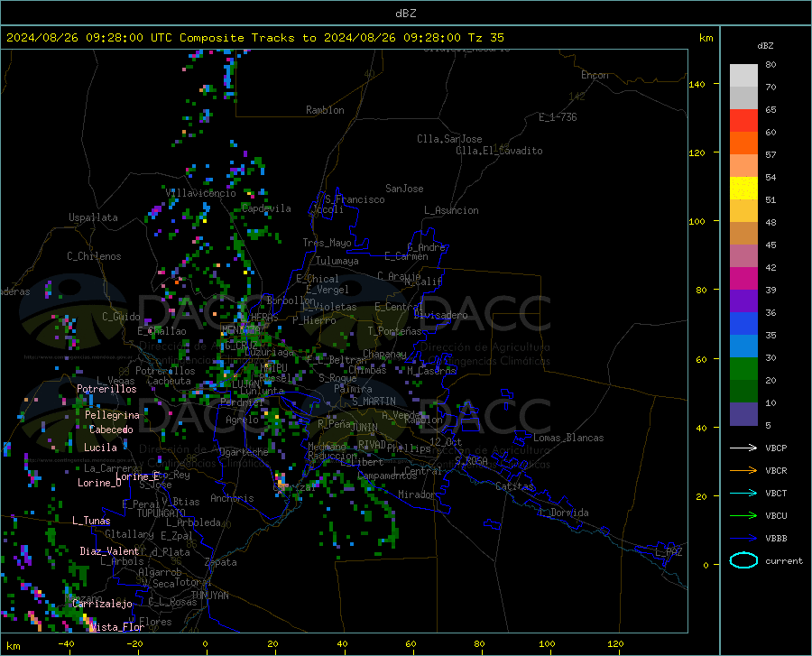The width and height of the screenshot is (812, 656).
Task: Click the S_Francisco map label
Action: click(355, 199)
